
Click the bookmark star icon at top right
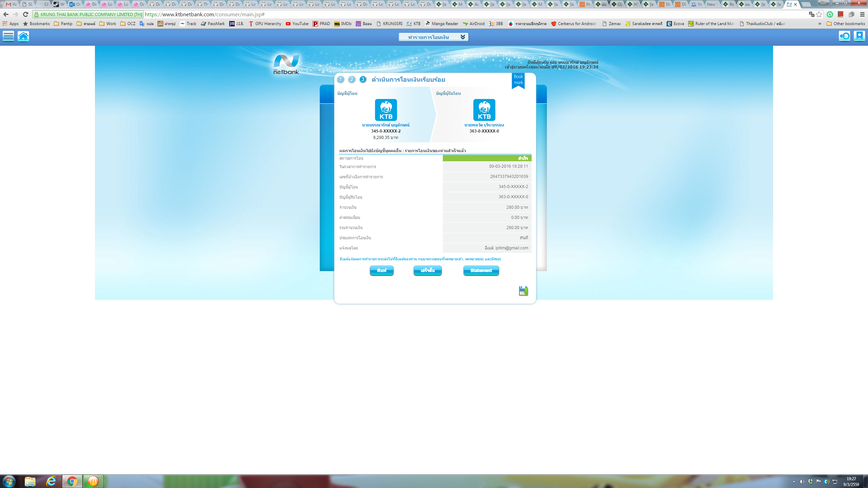pyautogui.click(x=860, y=36)
